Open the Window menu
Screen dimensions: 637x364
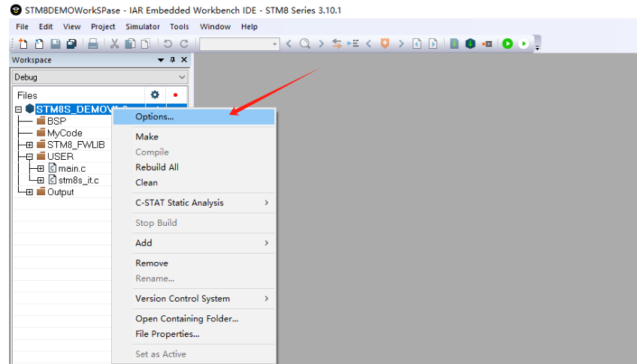[x=215, y=27]
